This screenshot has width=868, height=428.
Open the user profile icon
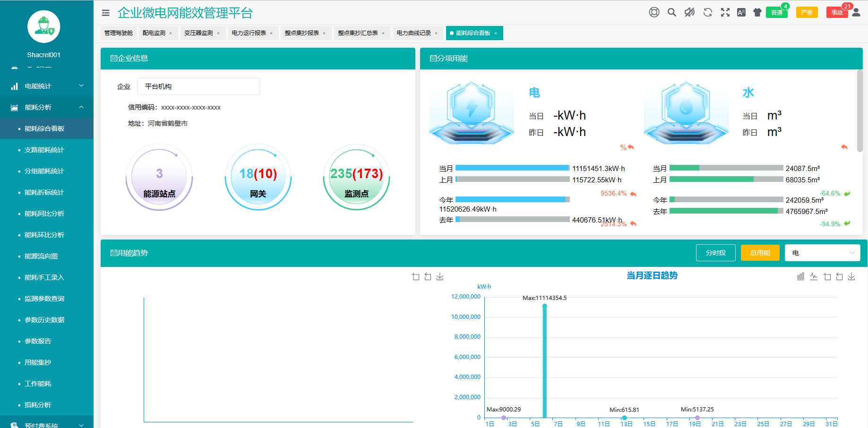(x=856, y=12)
